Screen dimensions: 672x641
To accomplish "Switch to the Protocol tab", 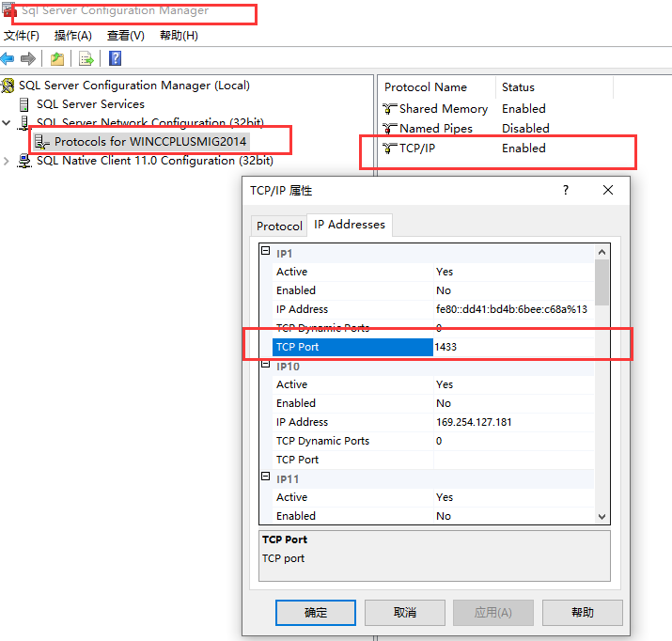I will [279, 226].
